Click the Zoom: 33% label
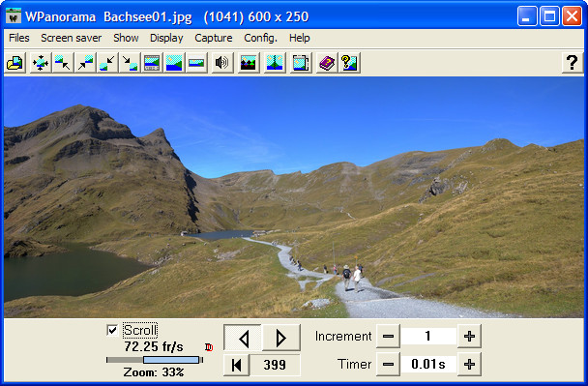 coord(154,372)
